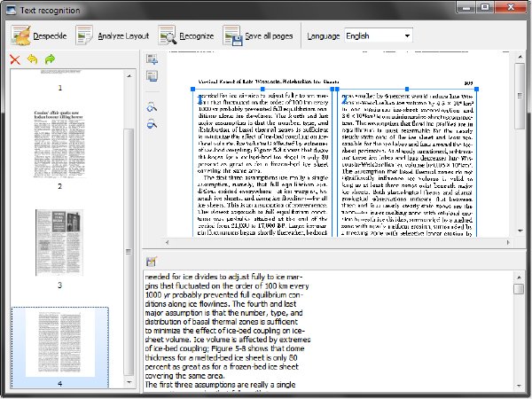Image resolution: width=532 pixels, height=399 pixels.
Task: Select page 4 thumbnail
Action: (x=60, y=344)
